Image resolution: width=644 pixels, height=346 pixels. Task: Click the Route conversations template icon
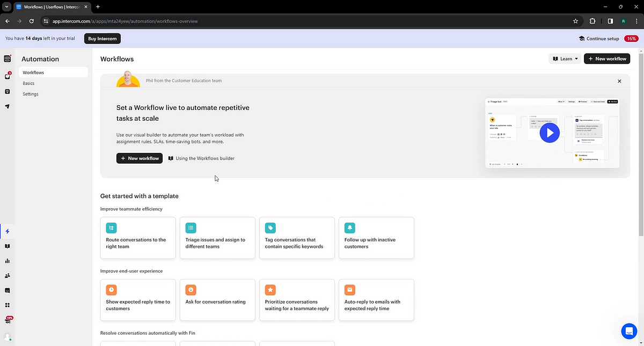(111, 227)
